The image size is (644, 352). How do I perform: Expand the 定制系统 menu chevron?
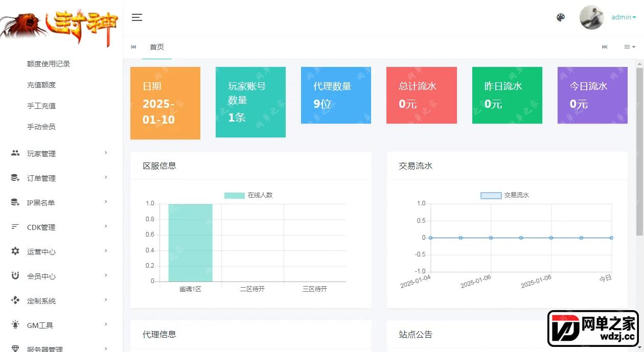click(x=106, y=299)
